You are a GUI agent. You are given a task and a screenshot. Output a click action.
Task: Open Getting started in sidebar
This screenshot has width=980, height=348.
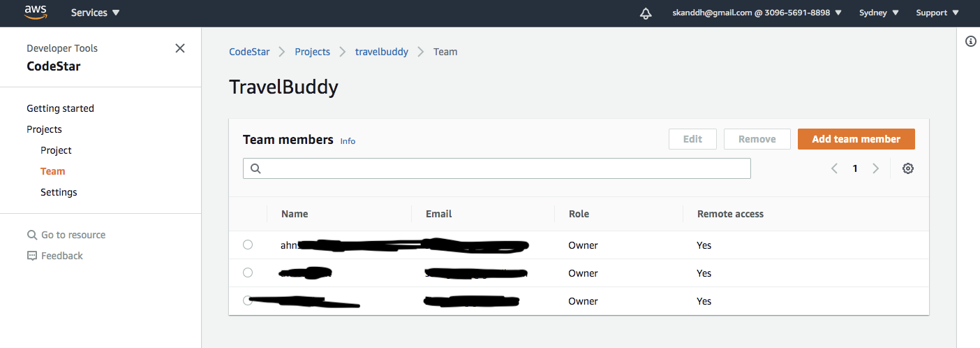tap(60, 108)
